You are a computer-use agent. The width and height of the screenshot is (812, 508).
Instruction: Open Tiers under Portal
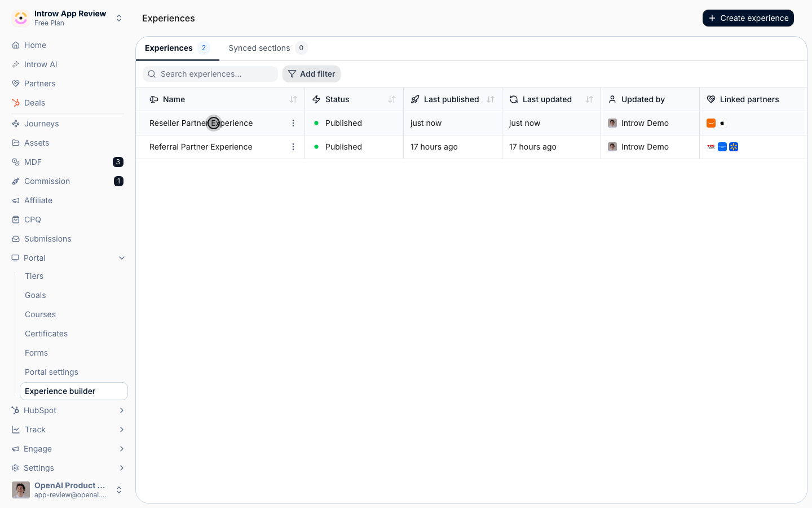74,276
